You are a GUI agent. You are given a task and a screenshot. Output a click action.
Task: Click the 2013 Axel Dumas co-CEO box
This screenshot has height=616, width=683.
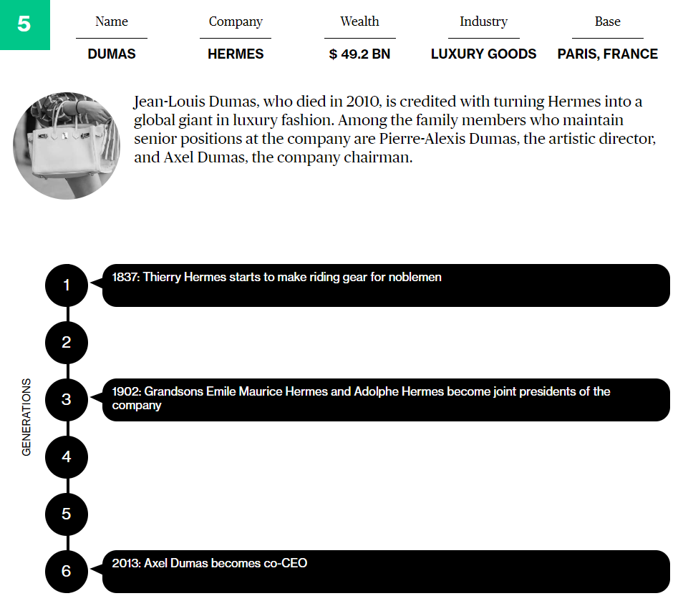pyautogui.click(x=386, y=571)
